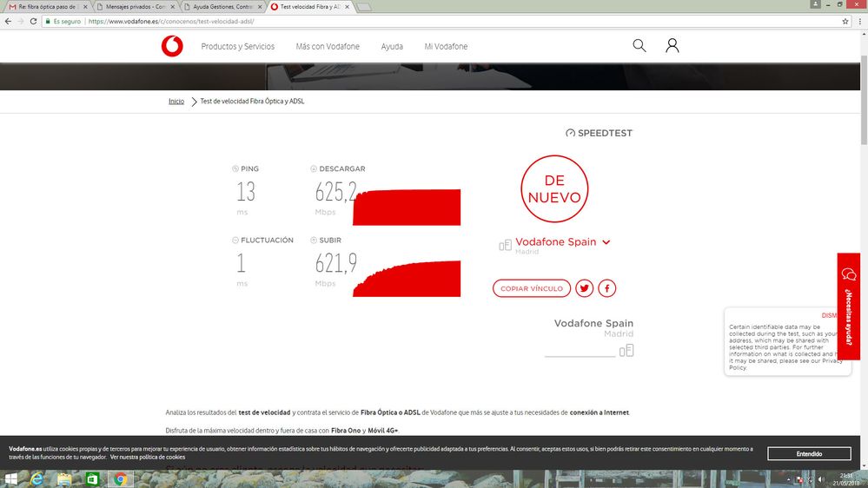Screen dimensions: 868x488
Task: Open the Mi Vodafone menu
Action: click(446, 47)
